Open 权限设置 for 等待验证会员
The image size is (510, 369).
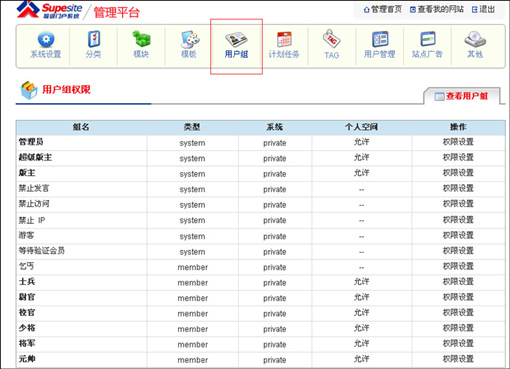coord(458,251)
